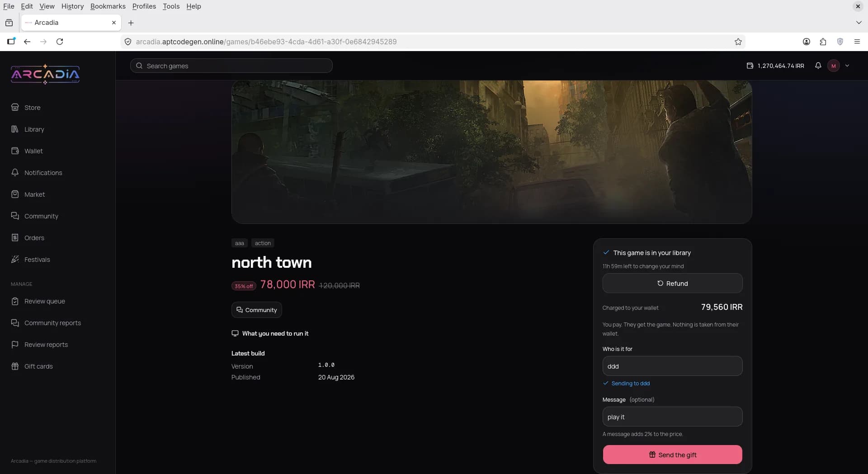Click the action tag
This screenshot has height=474, width=868.
tap(263, 243)
